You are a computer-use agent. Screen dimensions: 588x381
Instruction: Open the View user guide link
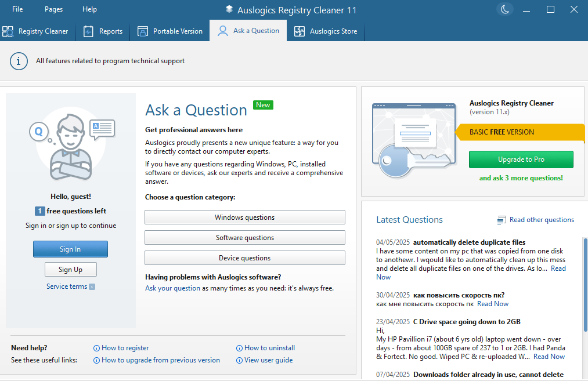point(268,360)
